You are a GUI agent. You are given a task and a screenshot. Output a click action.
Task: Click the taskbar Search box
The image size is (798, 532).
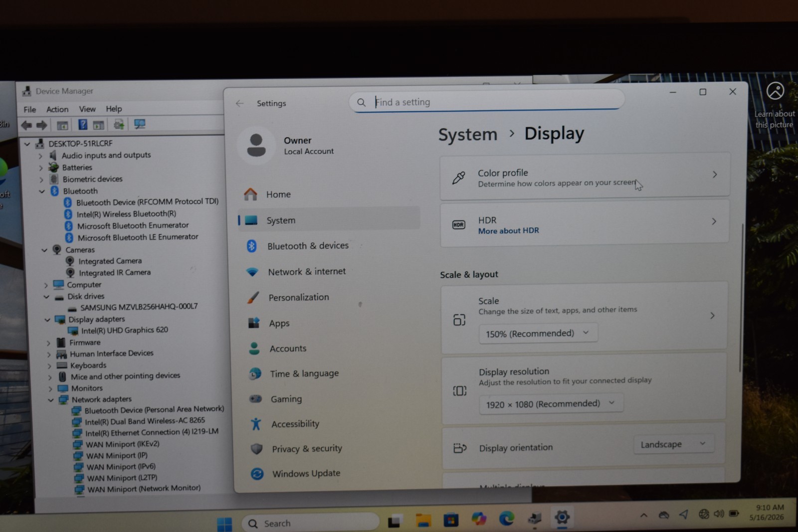(310, 523)
